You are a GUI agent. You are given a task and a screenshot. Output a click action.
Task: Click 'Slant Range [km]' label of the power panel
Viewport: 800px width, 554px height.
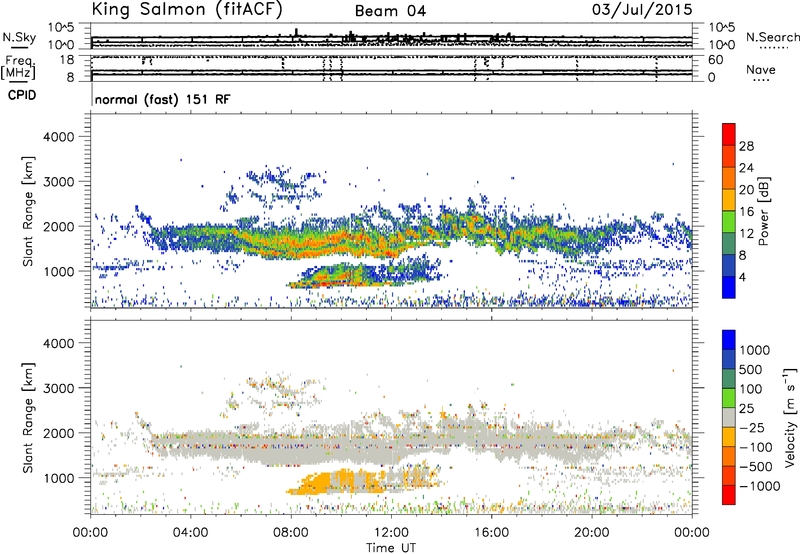coord(28,211)
